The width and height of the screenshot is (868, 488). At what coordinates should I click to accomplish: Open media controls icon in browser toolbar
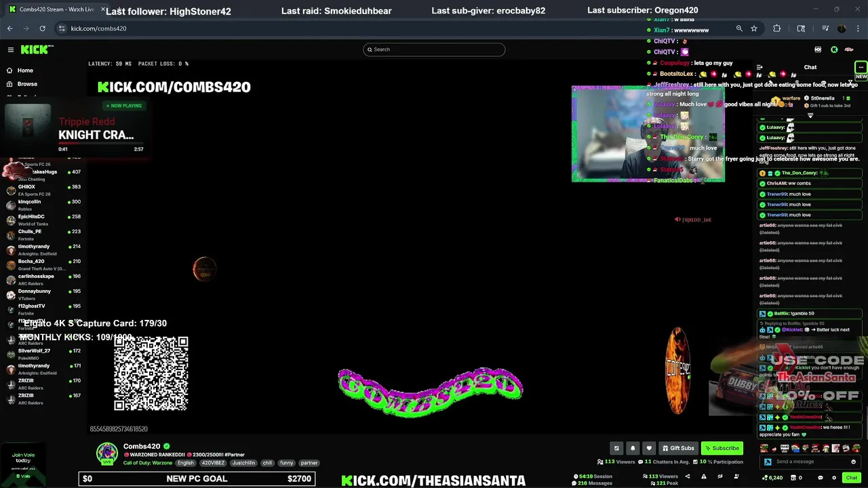tap(825, 28)
